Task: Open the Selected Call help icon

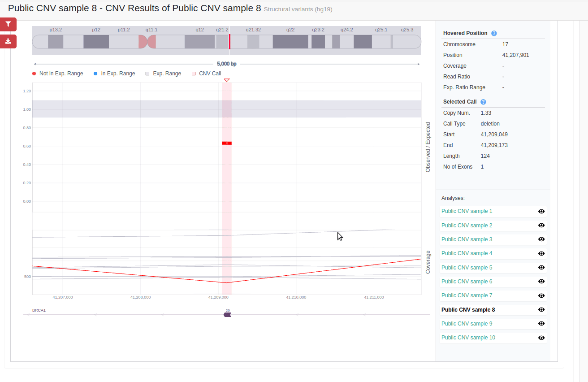Action: tap(483, 102)
